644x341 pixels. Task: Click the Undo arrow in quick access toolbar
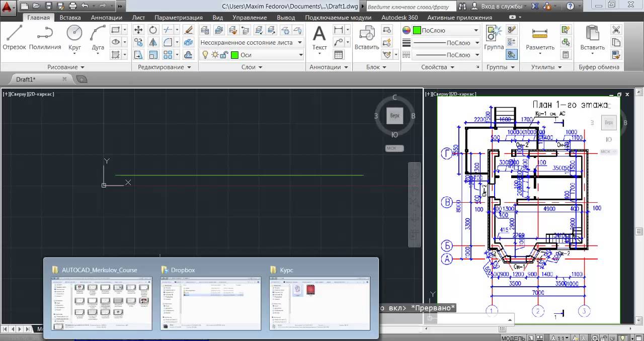point(85,6)
